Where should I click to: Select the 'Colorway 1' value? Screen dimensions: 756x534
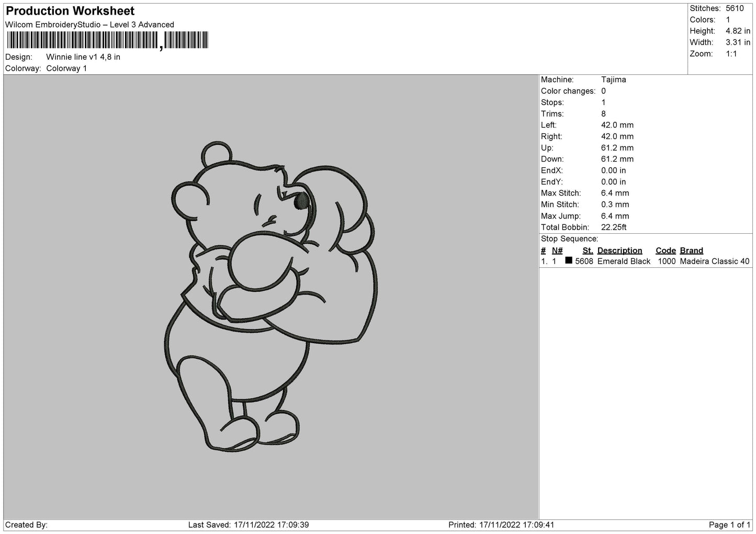66,69
